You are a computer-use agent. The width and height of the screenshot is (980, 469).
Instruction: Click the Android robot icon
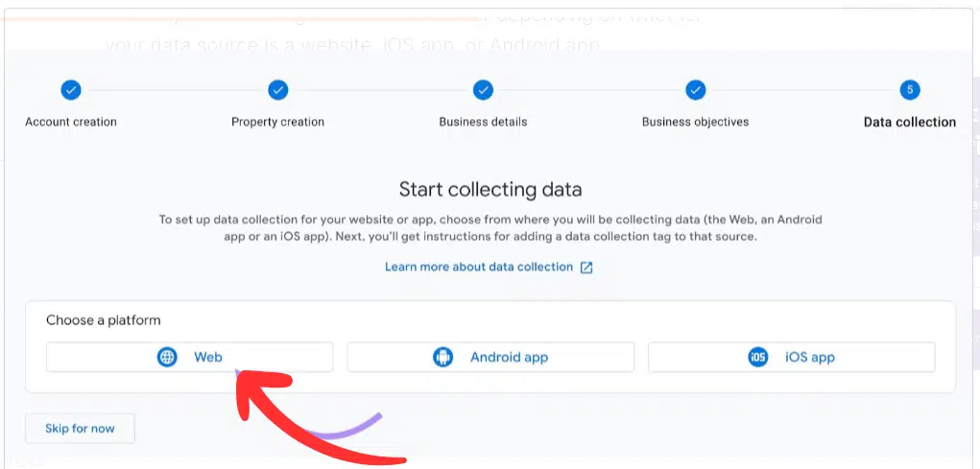coord(442,357)
